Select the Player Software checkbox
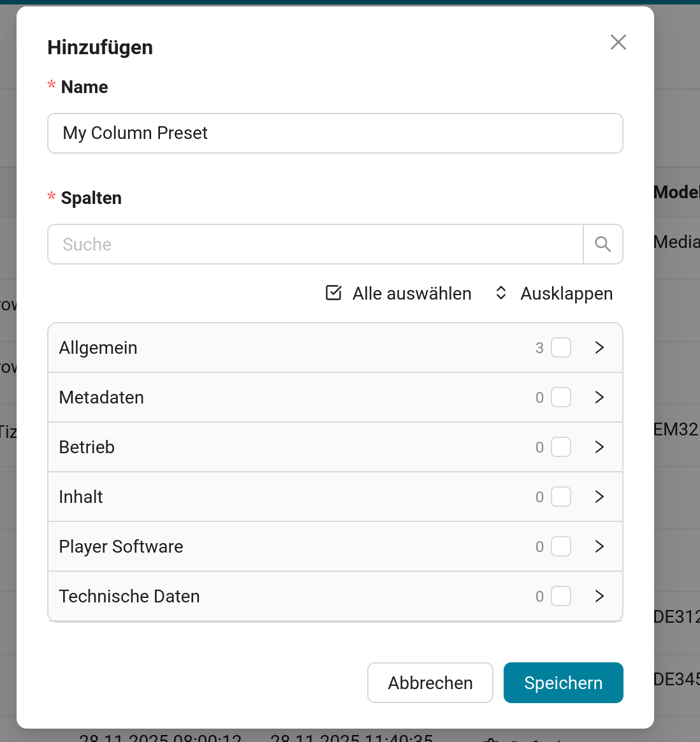The width and height of the screenshot is (700, 742). 561,546
